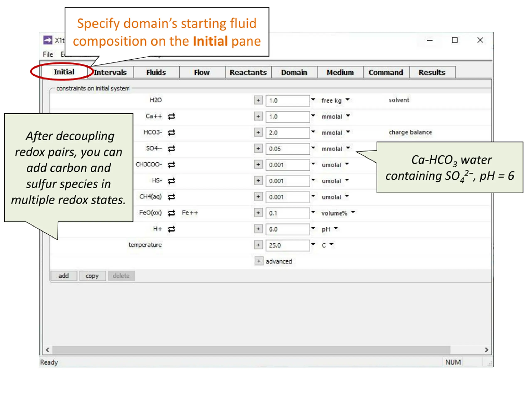532x399 pixels.
Task: Expand the advanced settings section
Action: (259, 261)
